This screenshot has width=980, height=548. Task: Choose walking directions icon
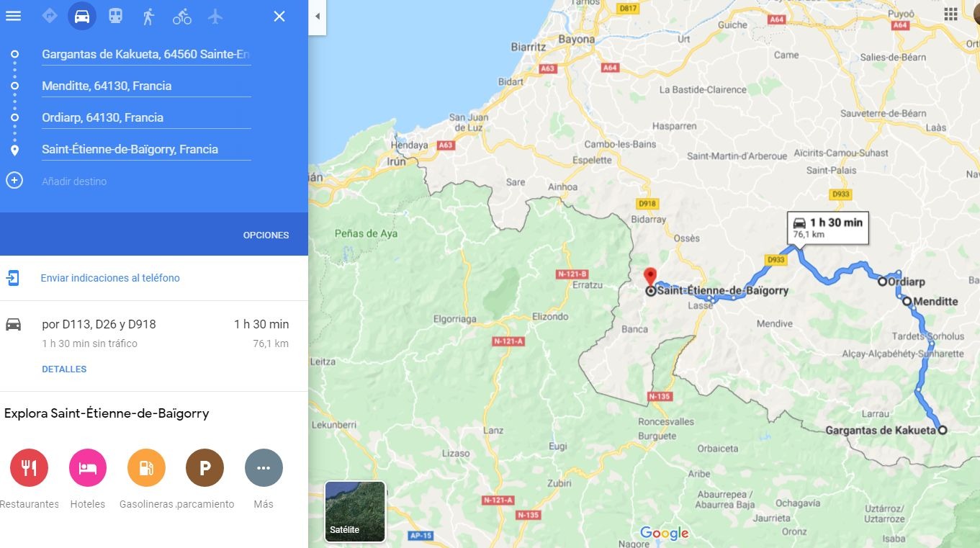tap(148, 16)
